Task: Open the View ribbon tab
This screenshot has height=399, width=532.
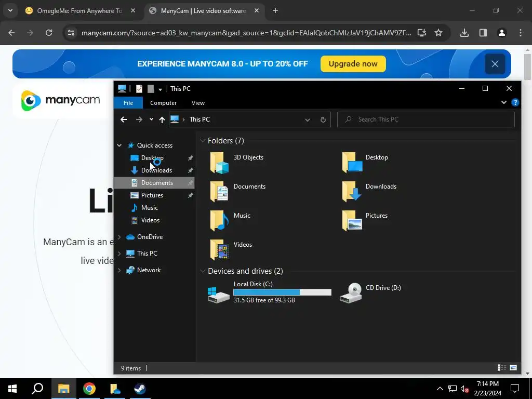Action: pyautogui.click(x=198, y=103)
